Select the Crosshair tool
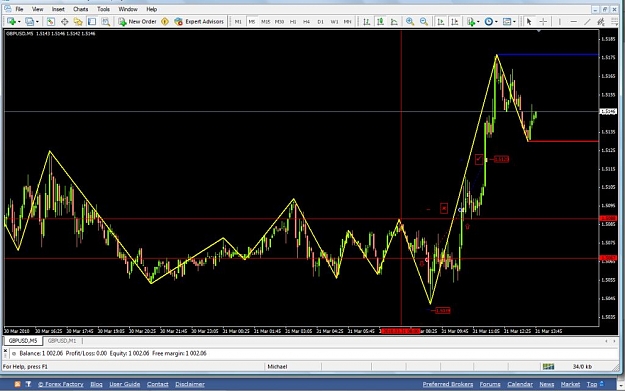This screenshot has width=625, height=391. click(x=543, y=22)
